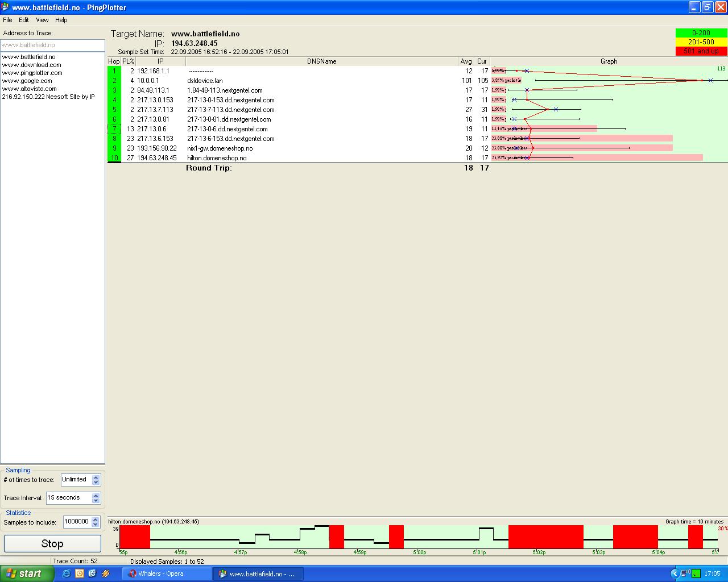
Task: Select IP 192.168.1.1 cell
Action: (x=153, y=71)
